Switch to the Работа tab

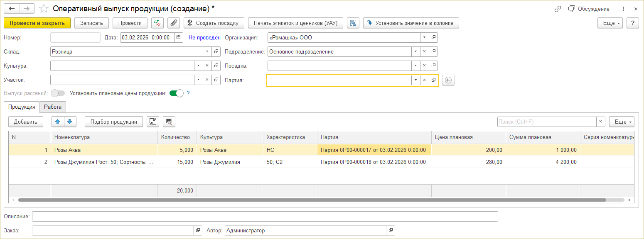(x=53, y=107)
